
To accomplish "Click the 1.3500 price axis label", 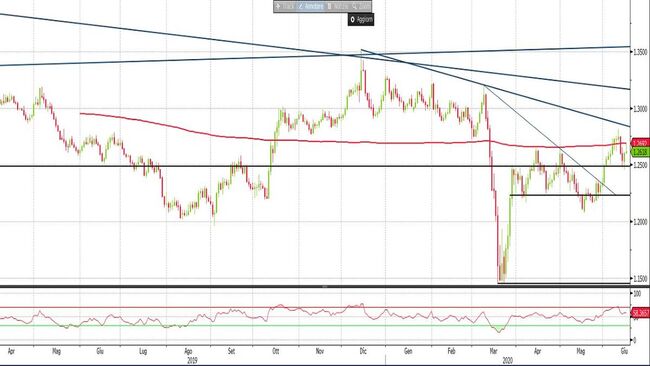I will [640, 52].
